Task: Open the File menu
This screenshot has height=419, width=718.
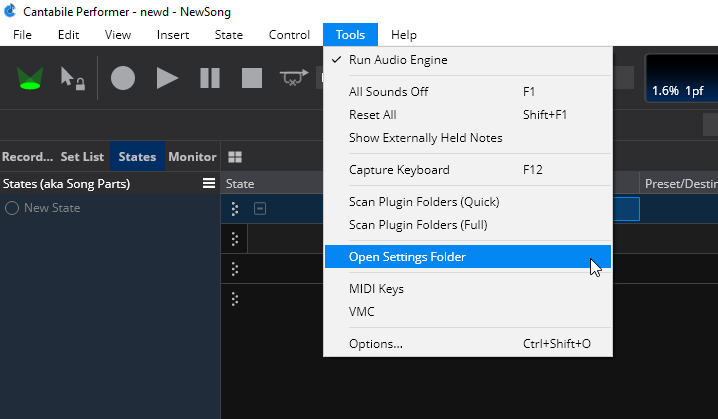Action: pos(22,35)
